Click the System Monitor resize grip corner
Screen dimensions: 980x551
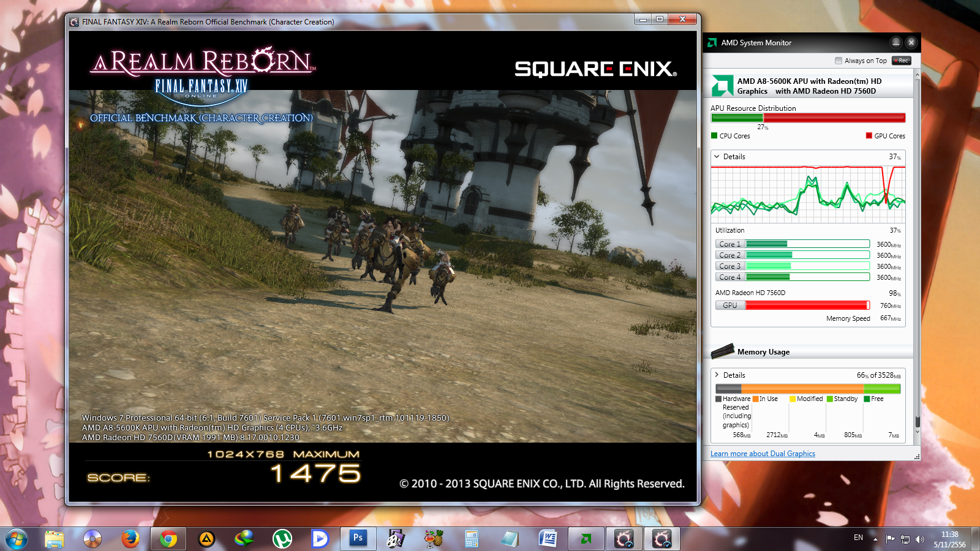point(917,457)
